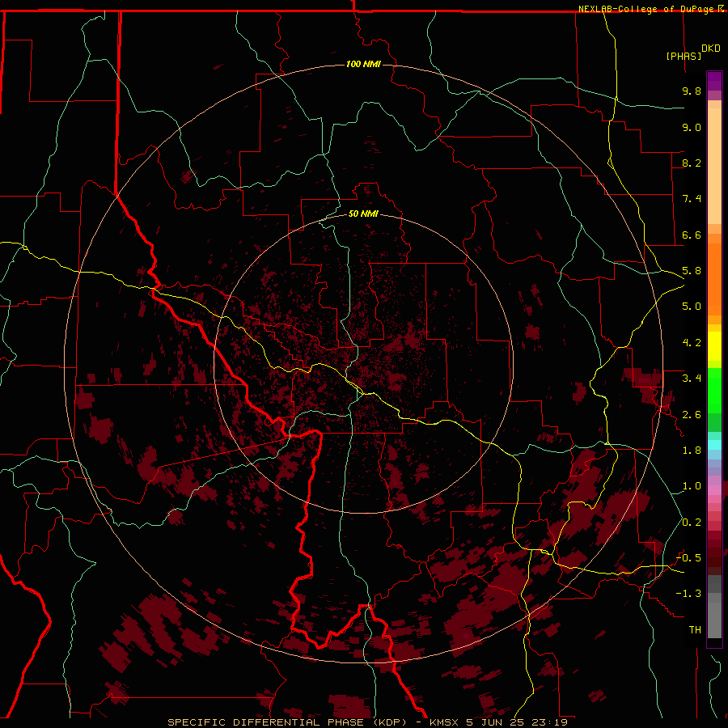
Task: Click the DKD legend title
Action: 711,49
